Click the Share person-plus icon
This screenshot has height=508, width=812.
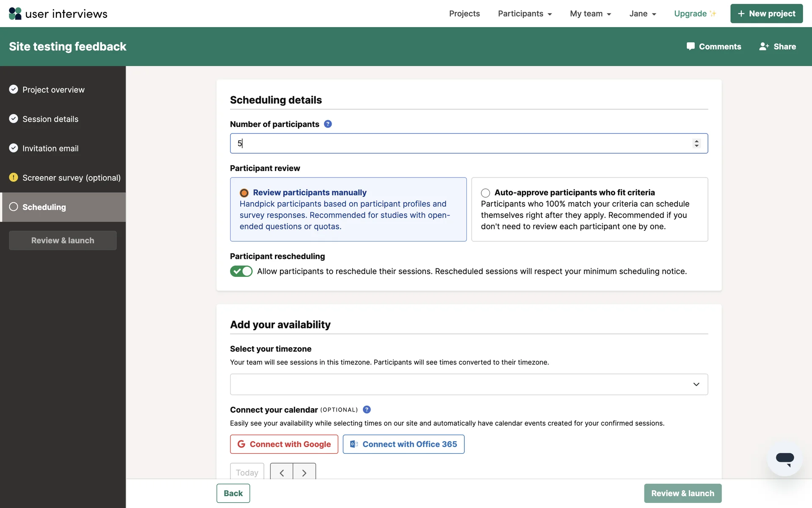point(764,47)
